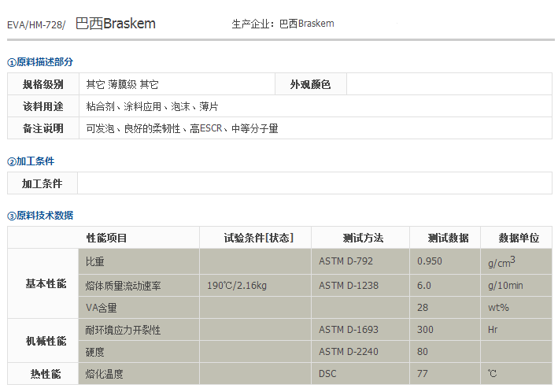Click the ℃ unit cell
Viewport: 558px width, 392px height.
point(516,373)
